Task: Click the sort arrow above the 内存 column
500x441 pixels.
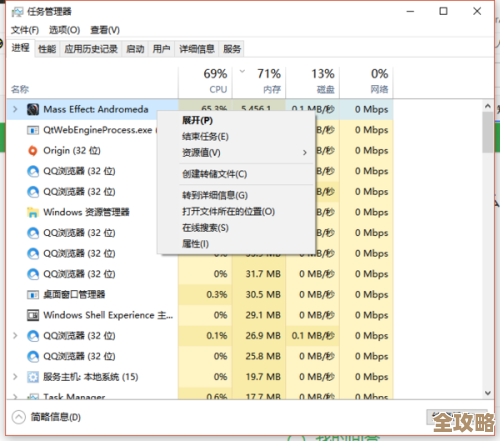Action: point(242,71)
